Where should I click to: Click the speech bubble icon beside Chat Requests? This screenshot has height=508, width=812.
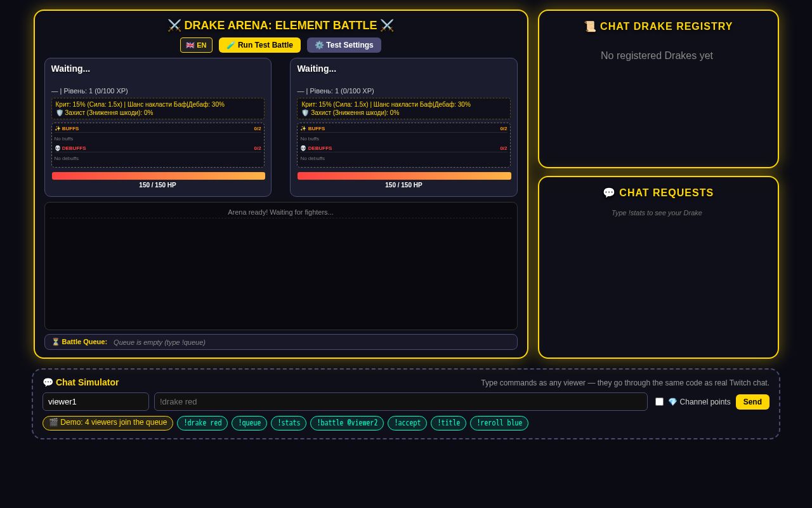click(x=609, y=193)
